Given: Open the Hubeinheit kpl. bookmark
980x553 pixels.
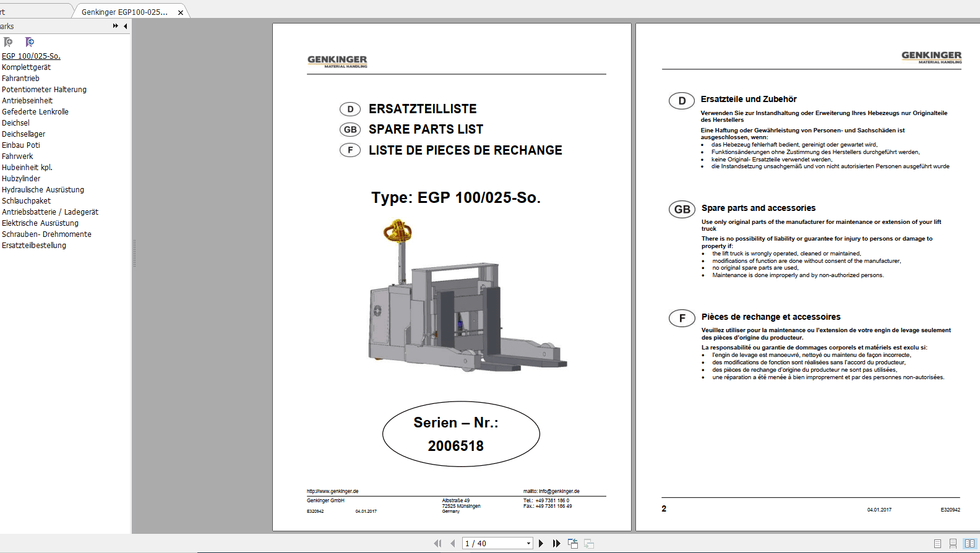Looking at the screenshot, I should tap(27, 167).
